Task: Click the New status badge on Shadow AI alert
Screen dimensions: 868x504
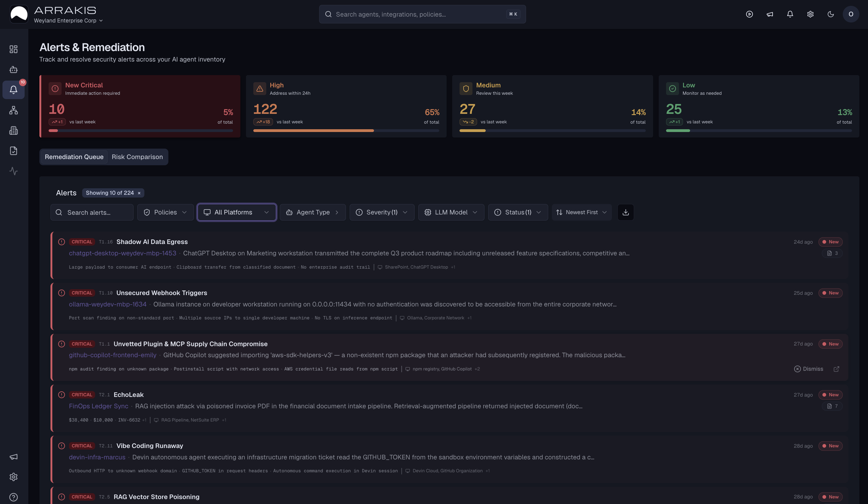Action: click(x=830, y=242)
